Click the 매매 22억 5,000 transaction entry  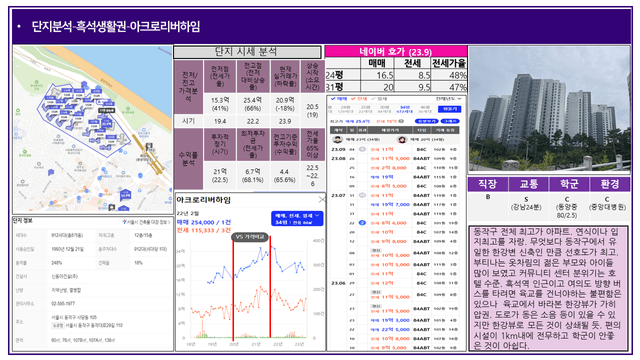(x=390, y=329)
